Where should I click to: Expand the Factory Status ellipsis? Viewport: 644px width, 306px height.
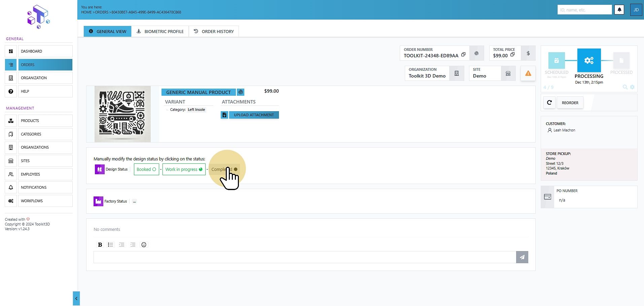[x=134, y=202]
